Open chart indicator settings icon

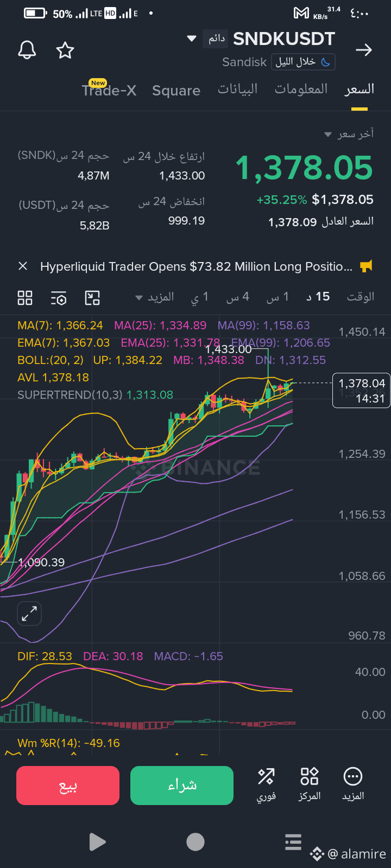[59, 298]
